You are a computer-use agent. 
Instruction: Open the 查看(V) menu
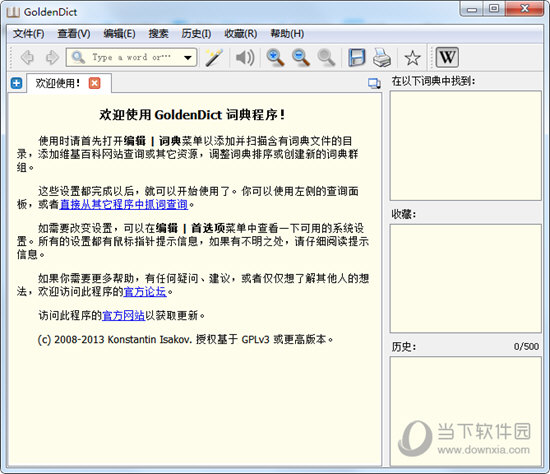[x=74, y=34]
